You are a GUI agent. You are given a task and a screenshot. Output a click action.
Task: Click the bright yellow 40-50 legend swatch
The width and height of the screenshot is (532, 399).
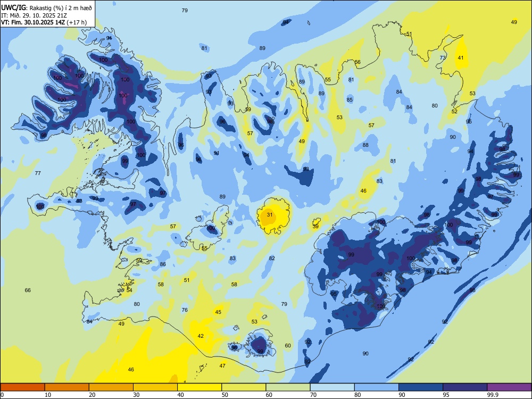coord(199,387)
